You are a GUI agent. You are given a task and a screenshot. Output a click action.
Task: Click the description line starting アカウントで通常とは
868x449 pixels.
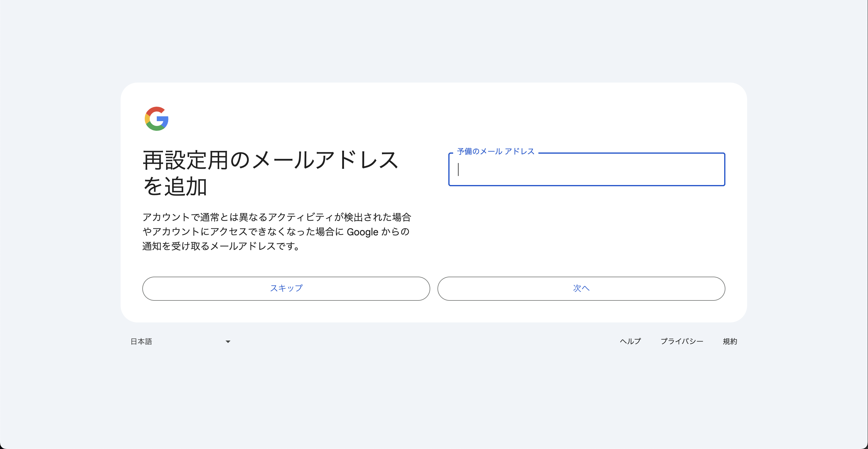tap(276, 217)
